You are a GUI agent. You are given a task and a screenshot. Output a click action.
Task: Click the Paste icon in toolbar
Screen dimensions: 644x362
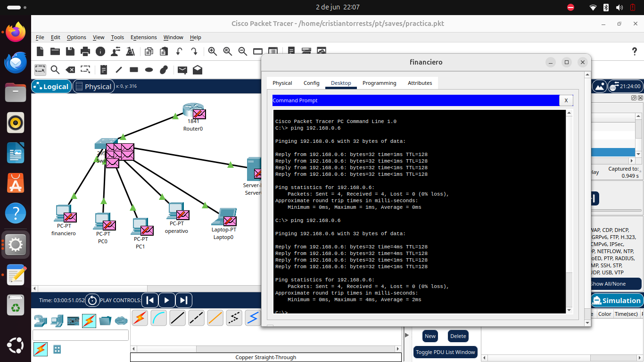point(164,51)
